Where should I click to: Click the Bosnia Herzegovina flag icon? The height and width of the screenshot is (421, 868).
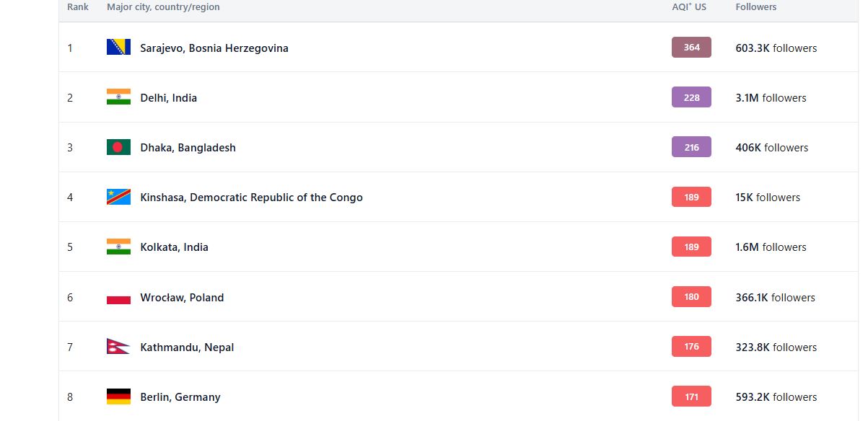coord(118,48)
